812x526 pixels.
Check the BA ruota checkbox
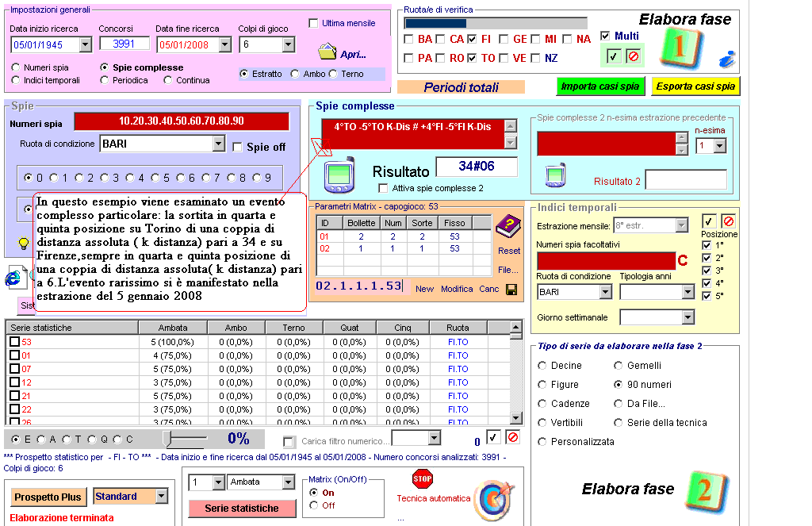[x=408, y=40]
